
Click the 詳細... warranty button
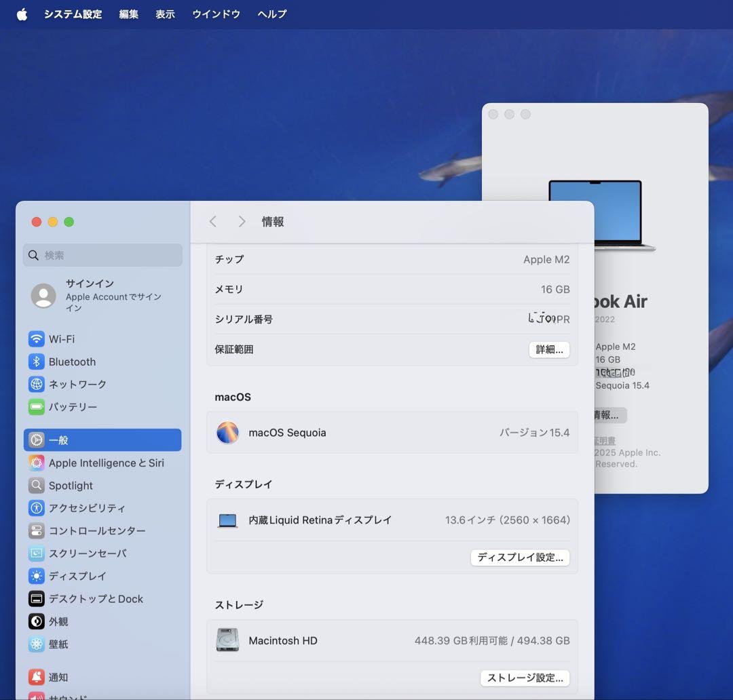click(x=549, y=349)
